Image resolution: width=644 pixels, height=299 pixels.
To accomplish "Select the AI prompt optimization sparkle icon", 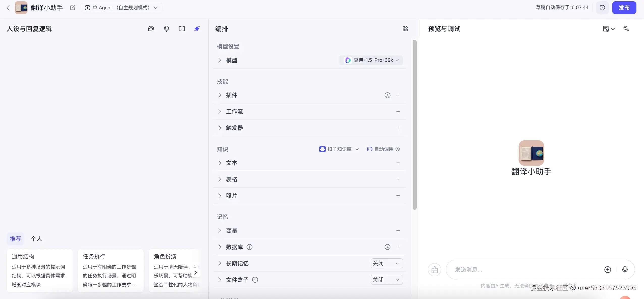I will pyautogui.click(x=197, y=28).
